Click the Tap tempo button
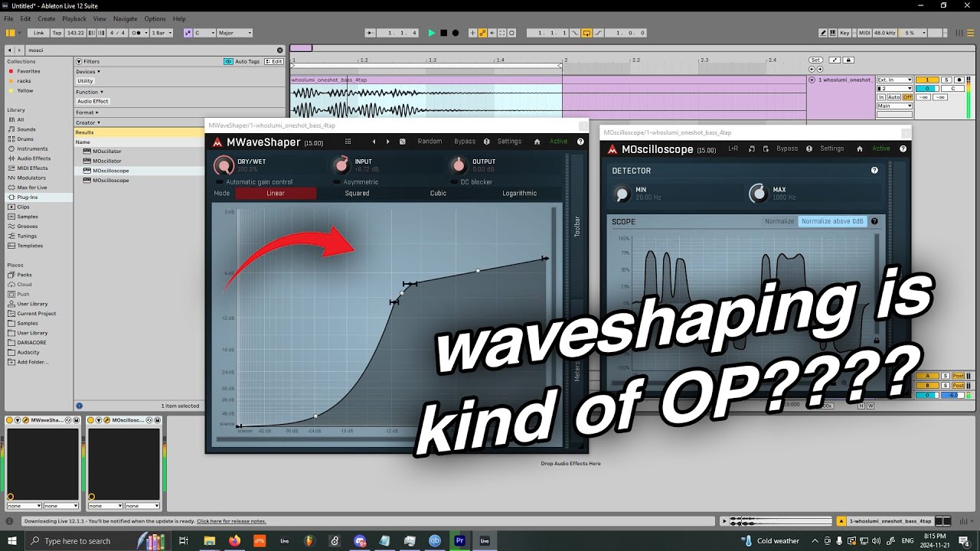This screenshot has height=551, width=980. click(57, 33)
